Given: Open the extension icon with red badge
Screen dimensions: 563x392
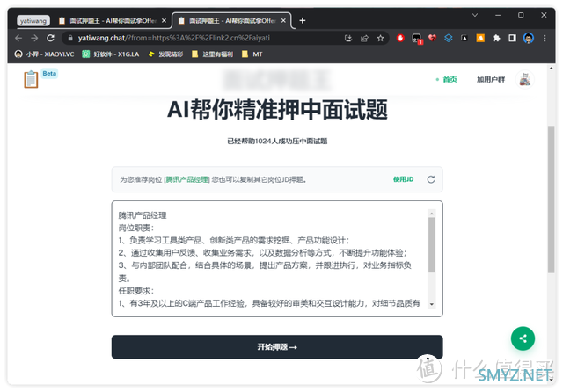Looking at the screenshot, I should click(x=416, y=39).
